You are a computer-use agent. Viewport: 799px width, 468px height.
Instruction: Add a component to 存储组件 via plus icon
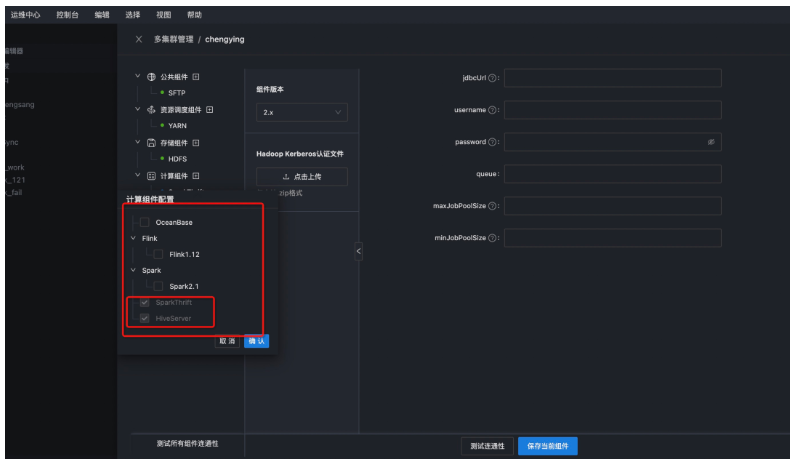point(196,143)
